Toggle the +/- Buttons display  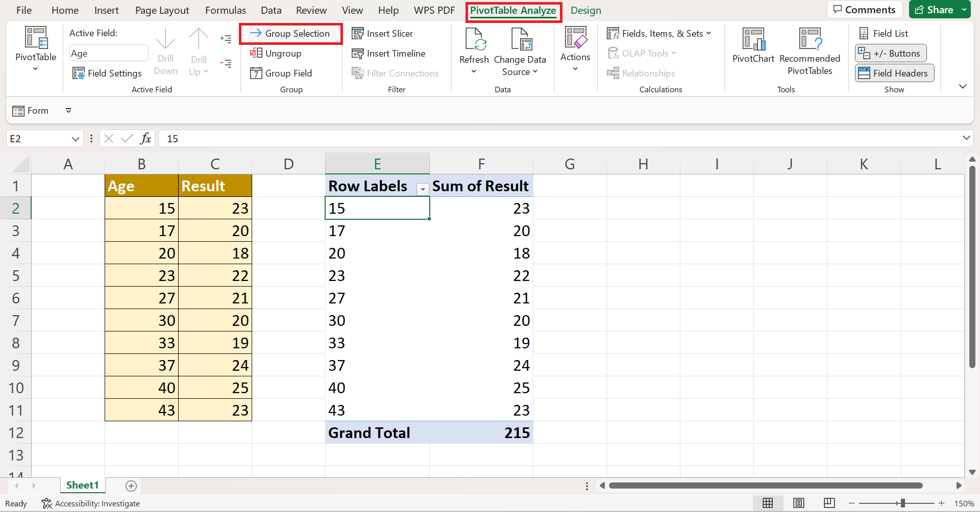coord(890,54)
